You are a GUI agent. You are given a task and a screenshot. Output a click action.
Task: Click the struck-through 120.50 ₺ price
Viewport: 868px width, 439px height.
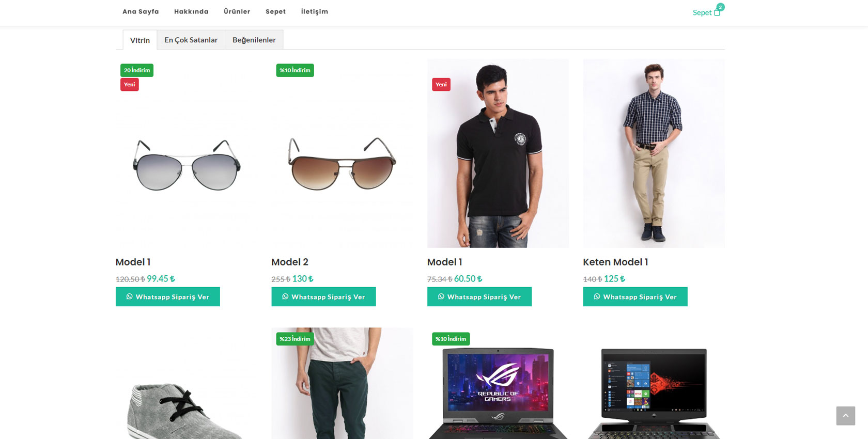(x=130, y=279)
